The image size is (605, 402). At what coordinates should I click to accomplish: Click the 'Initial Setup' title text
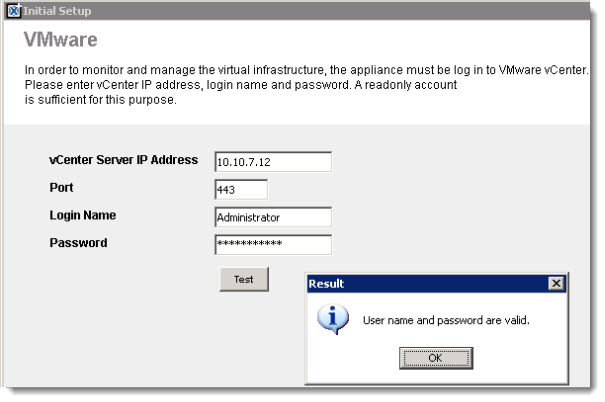(x=57, y=11)
